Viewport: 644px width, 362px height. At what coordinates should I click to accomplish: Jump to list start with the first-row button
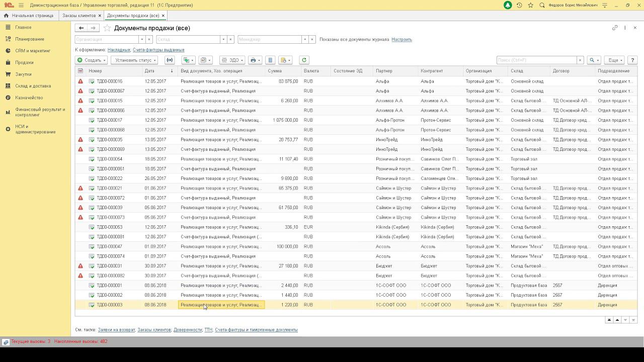click(609, 320)
